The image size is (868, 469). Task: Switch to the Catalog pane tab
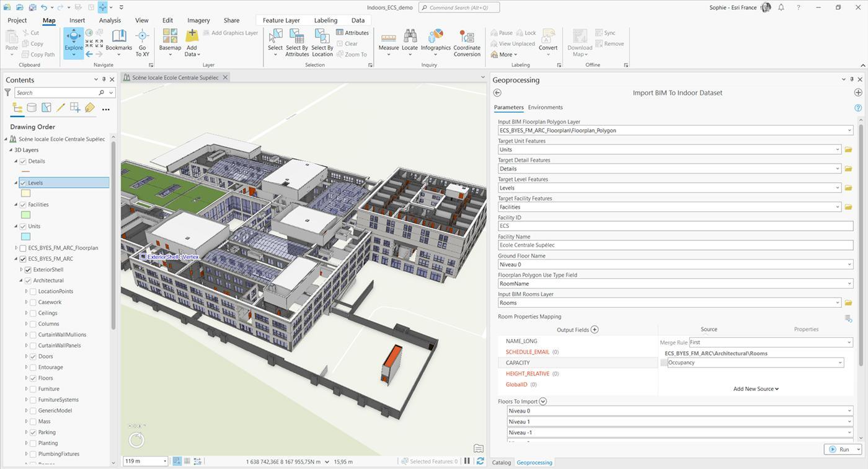point(502,462)
